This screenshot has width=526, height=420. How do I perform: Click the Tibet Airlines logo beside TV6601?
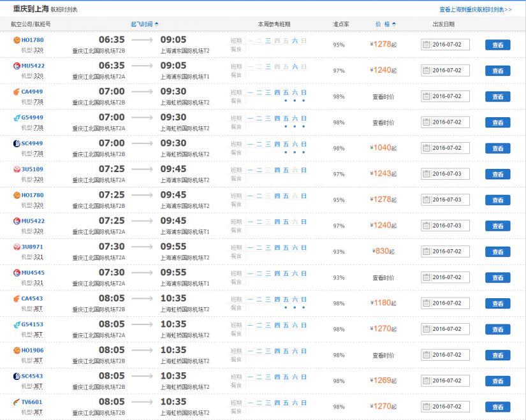(x=17, y=402)
